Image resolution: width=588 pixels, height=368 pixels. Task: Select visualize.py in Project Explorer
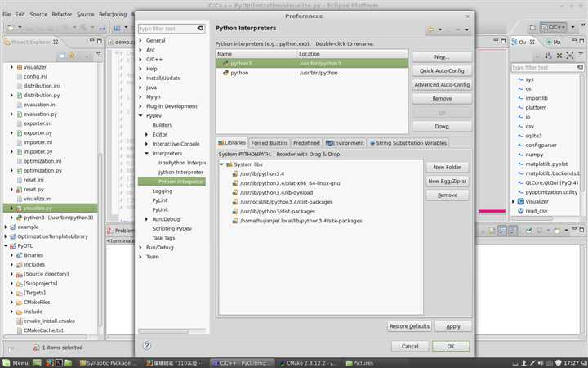click(x=38, y=208)
